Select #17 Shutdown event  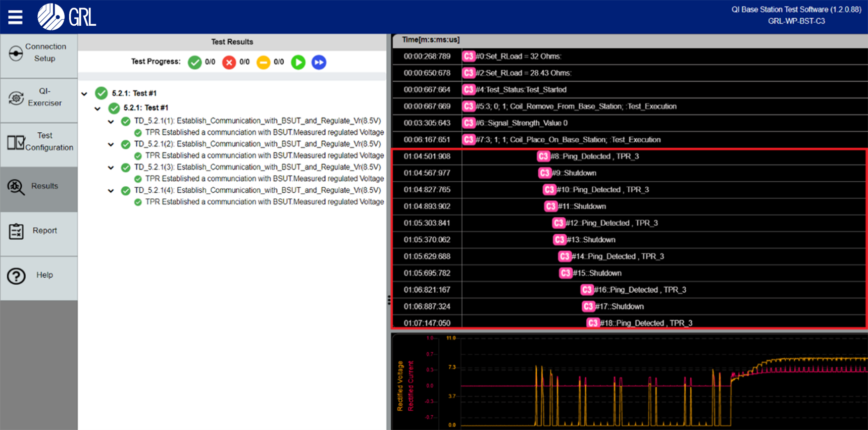(620, 306)
